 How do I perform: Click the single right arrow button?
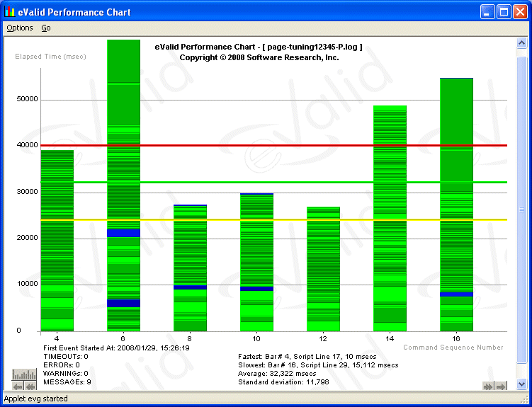(501, 386)
